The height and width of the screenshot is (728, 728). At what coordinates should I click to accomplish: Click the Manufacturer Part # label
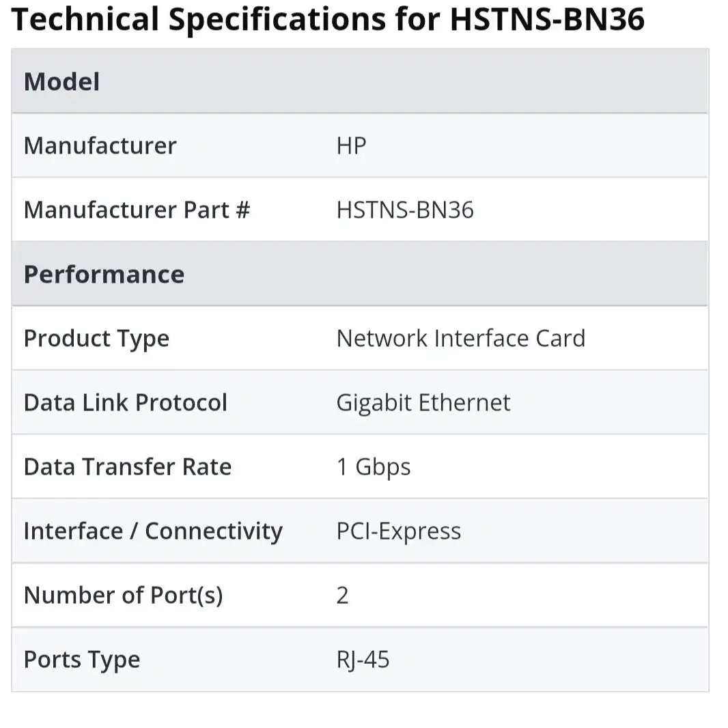(137, 210)
